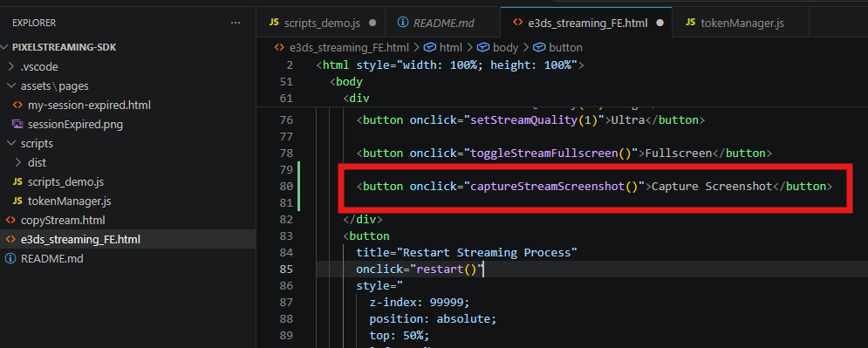Screen dimensions: 868x348
Task: Click the EXPLORER panel title
Action: pos(34,23)
